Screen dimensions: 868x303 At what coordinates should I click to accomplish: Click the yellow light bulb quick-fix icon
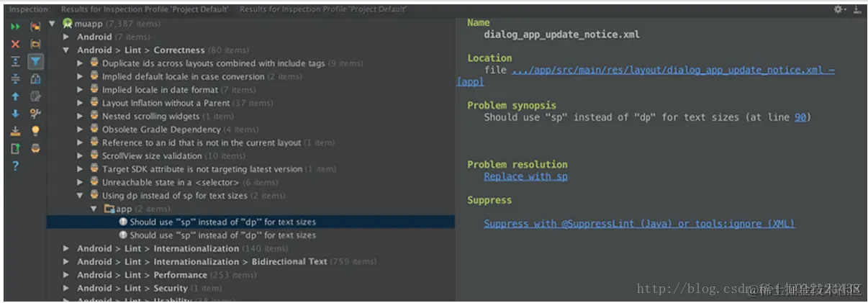pyautogui.click(x=35, y=131)
